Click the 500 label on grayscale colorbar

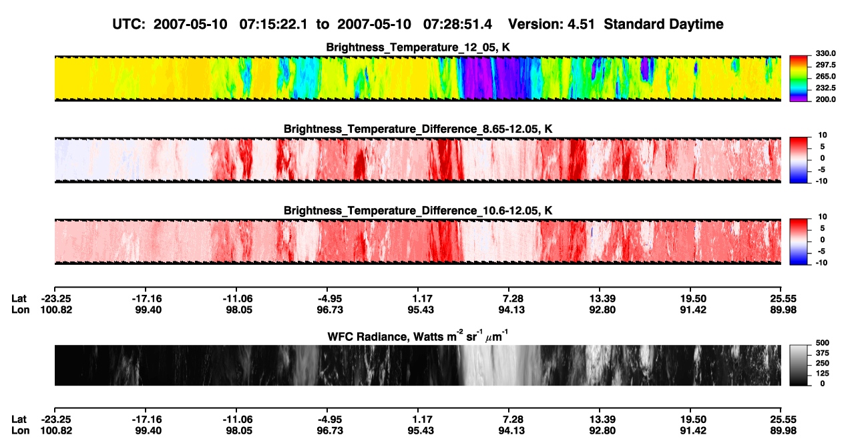pyautogui.click(x=824, y=343)
